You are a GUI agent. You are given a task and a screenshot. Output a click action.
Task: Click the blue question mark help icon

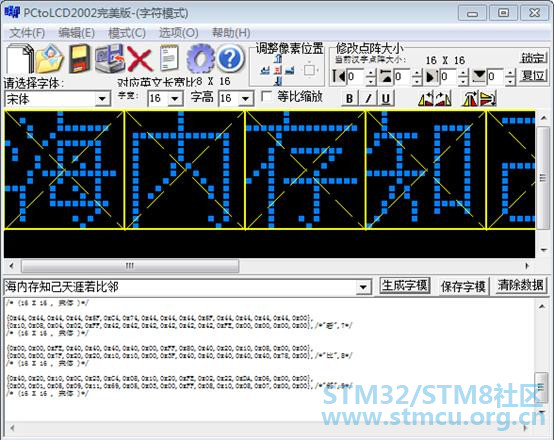pyautogui.click(x=230, y=59)
